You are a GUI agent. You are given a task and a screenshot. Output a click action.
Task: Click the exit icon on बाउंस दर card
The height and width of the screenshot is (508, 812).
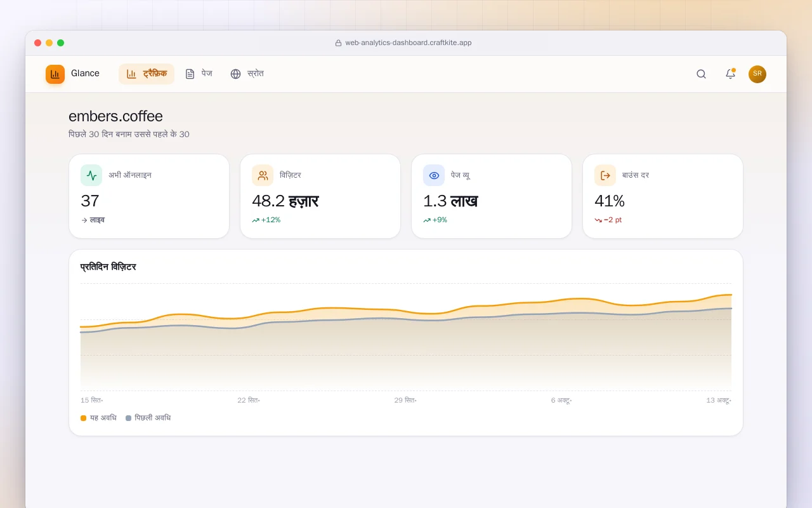point(605,175)
